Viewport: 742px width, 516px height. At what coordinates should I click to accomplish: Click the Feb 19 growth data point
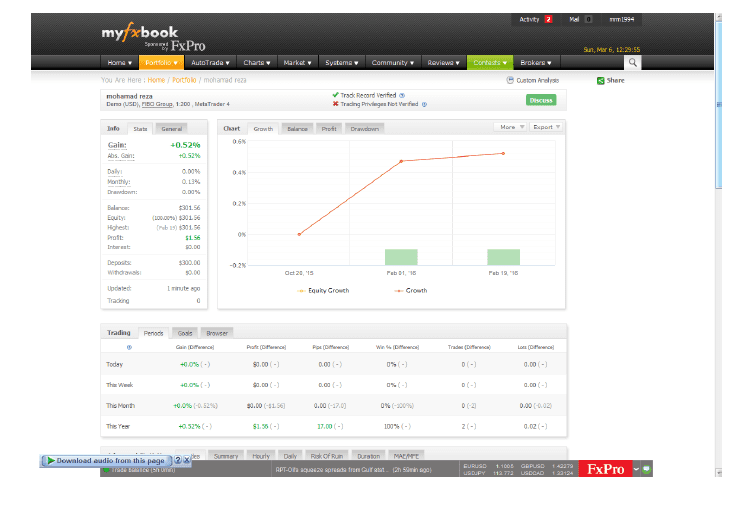(x=503, y=153)
